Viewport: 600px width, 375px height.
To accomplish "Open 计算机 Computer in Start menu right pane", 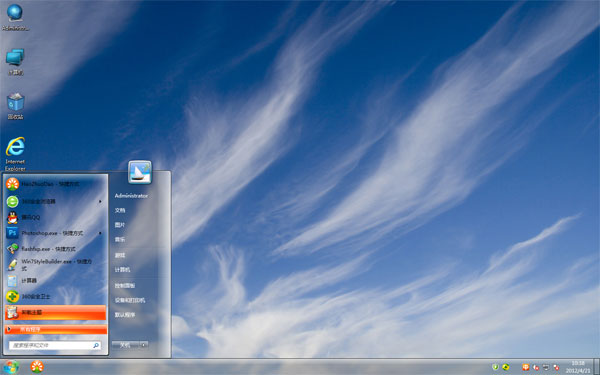I will click(122, 270).
